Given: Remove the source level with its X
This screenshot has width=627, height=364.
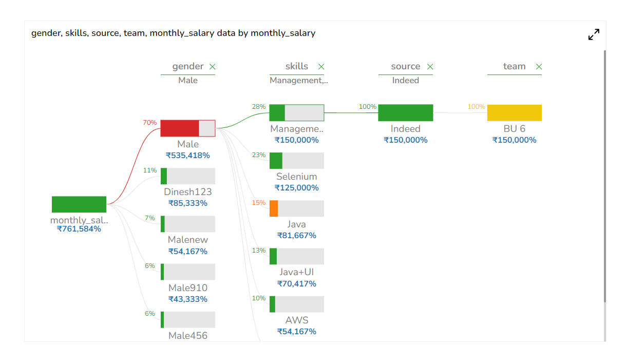Looking at the screenshot, I should click(x=430, y=67).
